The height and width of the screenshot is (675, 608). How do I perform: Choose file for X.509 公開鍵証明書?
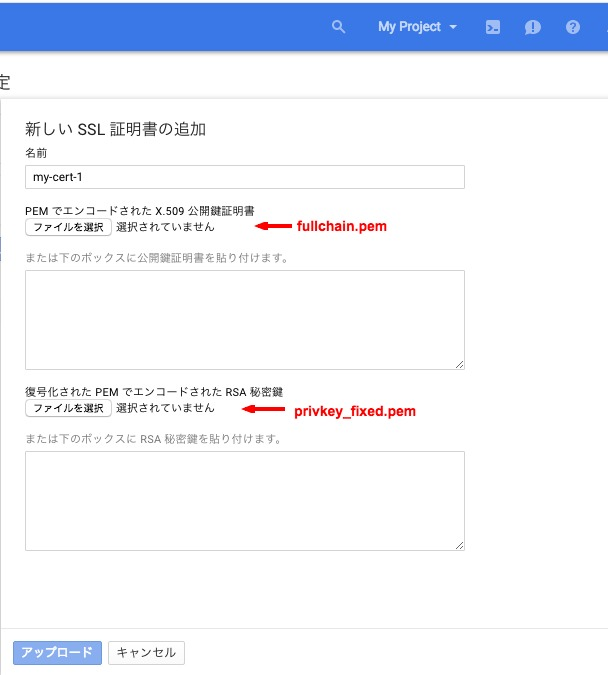click(68, 227)
